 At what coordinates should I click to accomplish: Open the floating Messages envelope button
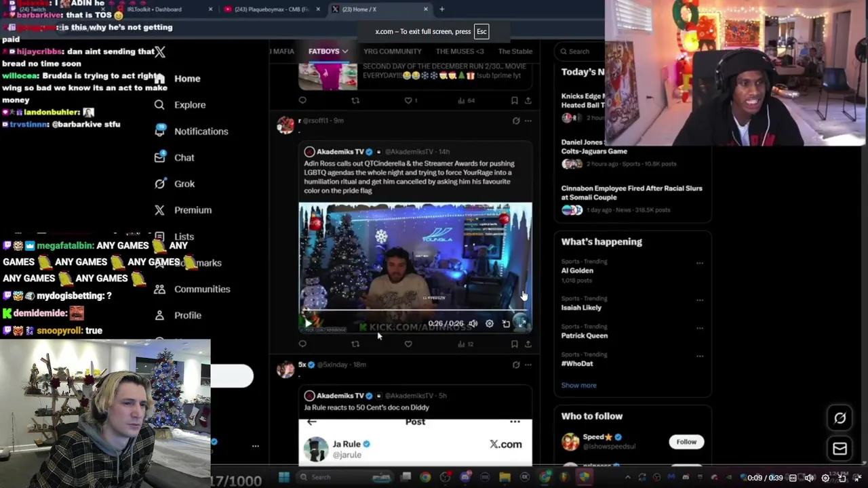pos(840,448)
